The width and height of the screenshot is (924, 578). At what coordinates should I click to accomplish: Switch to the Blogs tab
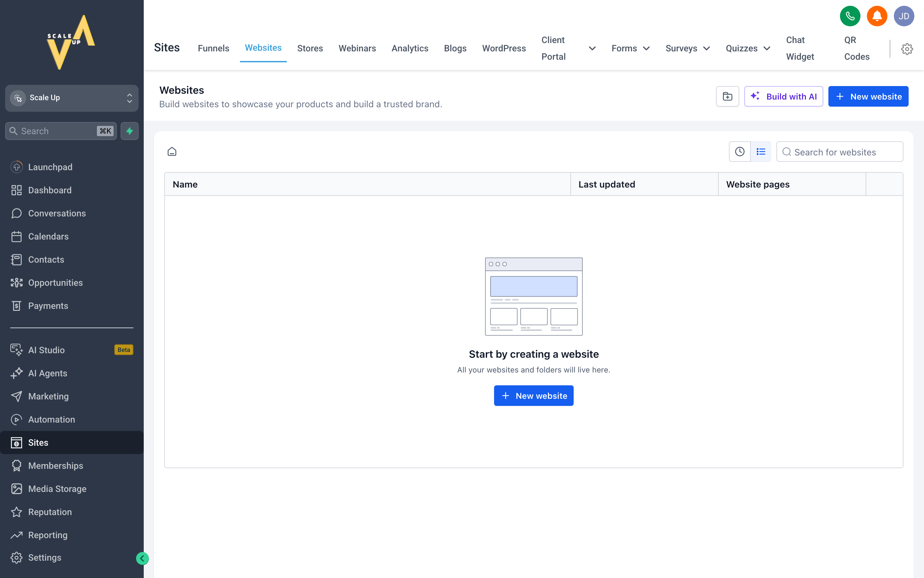pyautogui.click(x=455, y=48)
